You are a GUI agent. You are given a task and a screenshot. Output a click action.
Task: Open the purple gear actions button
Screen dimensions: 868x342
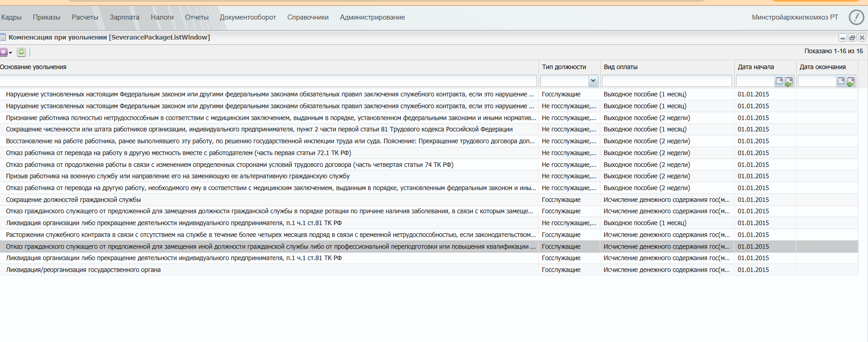click(4, 52)
